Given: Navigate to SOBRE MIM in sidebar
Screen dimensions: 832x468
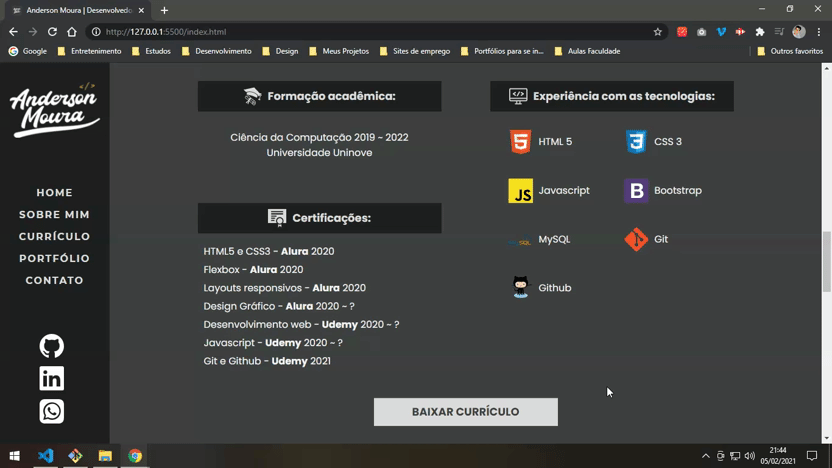Looking at the screenshot, I should point(54,214).
